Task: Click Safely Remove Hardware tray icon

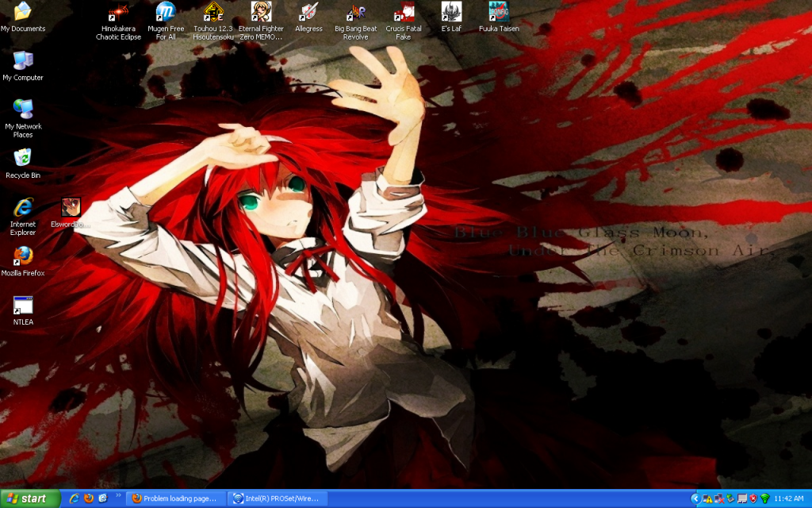Action: tap(730, 498)
